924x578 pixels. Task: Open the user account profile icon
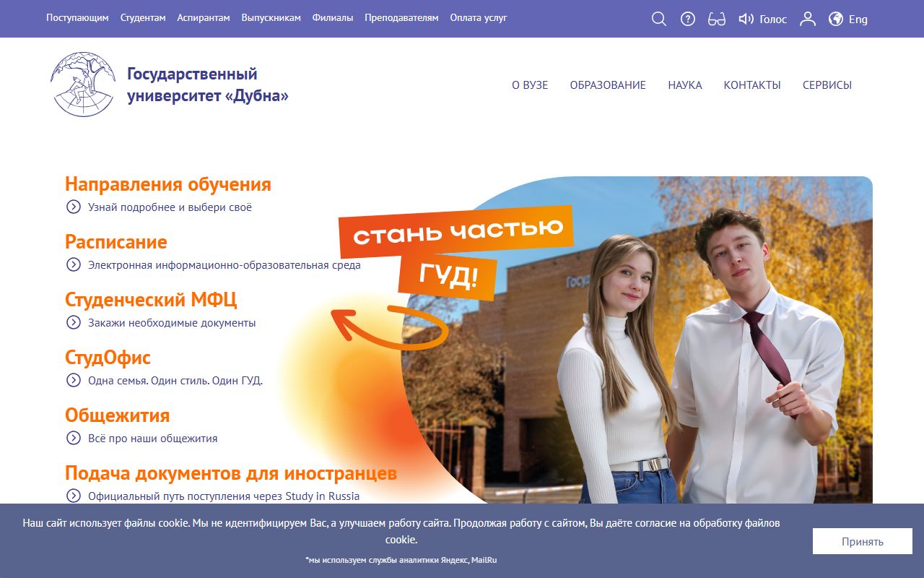tap(808, 19)
